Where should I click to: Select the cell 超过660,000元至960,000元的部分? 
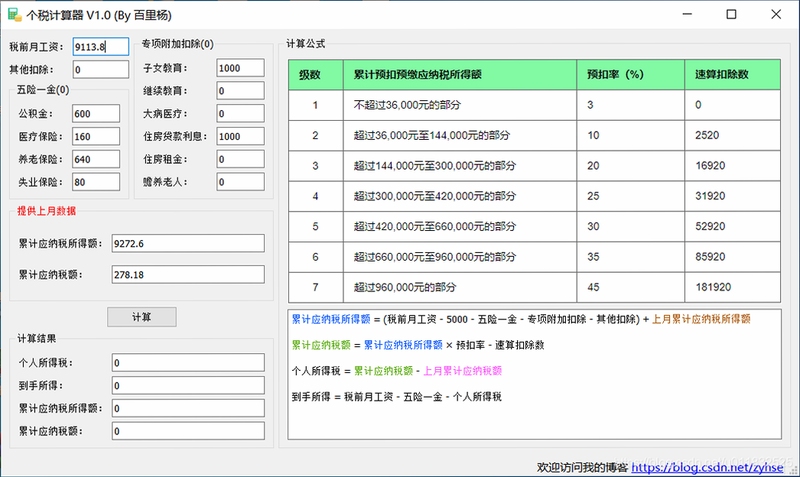460,257
